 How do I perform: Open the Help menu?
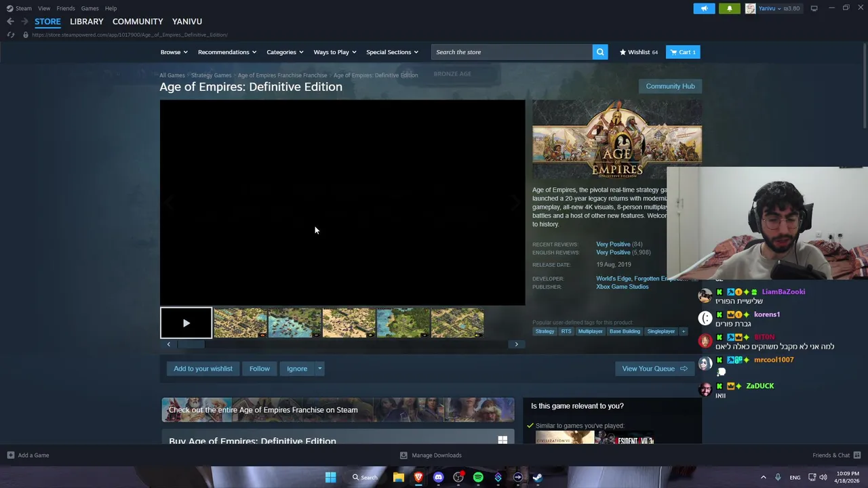111,8
